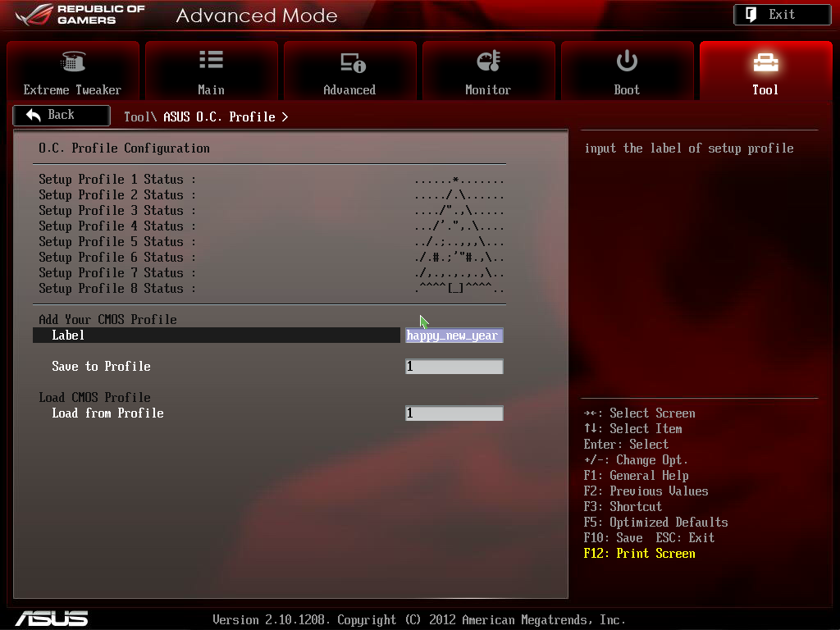Click Setup Profile 8 Status row
Screen dimensions: 840x630
pyautogui.click(x=271, y=288)
